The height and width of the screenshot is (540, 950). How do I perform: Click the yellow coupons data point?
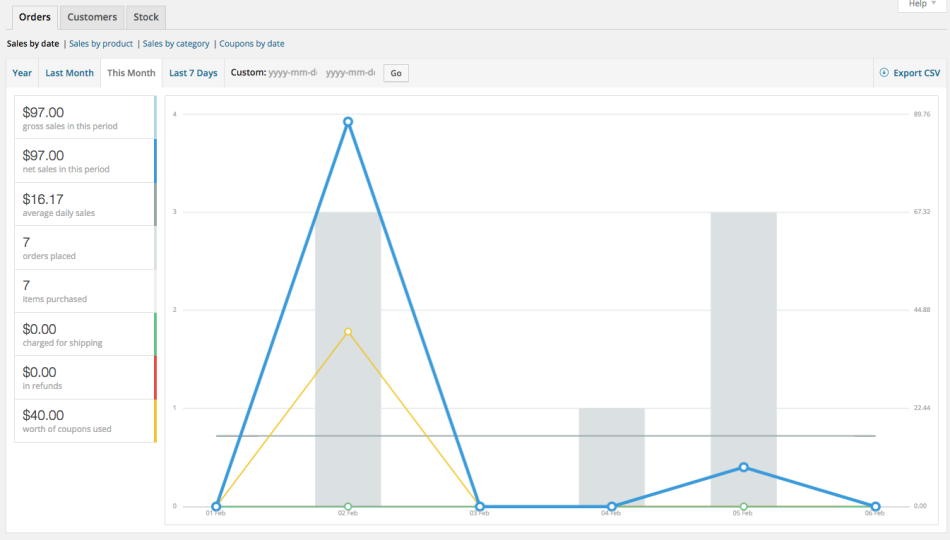[348, 331]
